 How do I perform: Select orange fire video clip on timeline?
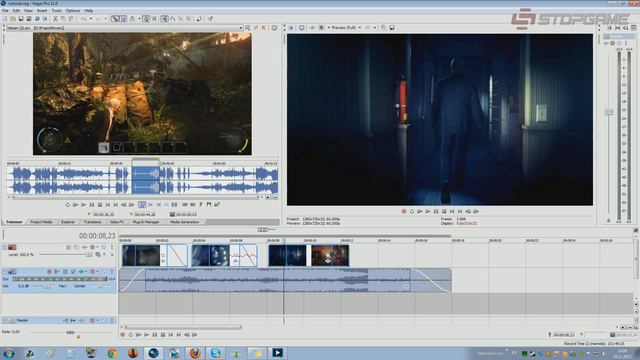tap(330, 255)
